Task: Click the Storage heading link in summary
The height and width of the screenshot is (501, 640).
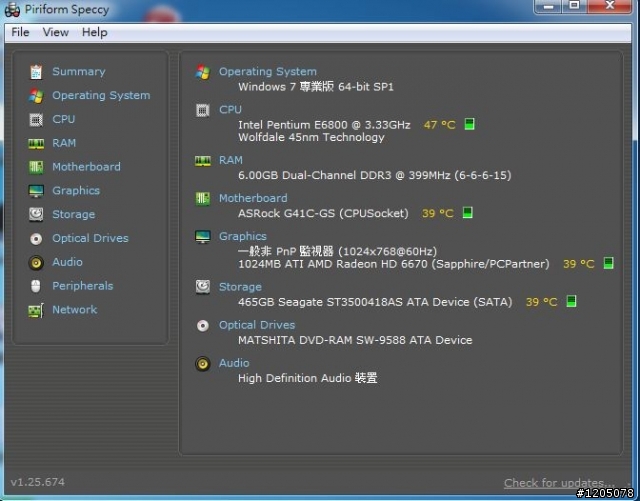Action: coord(240,287)
